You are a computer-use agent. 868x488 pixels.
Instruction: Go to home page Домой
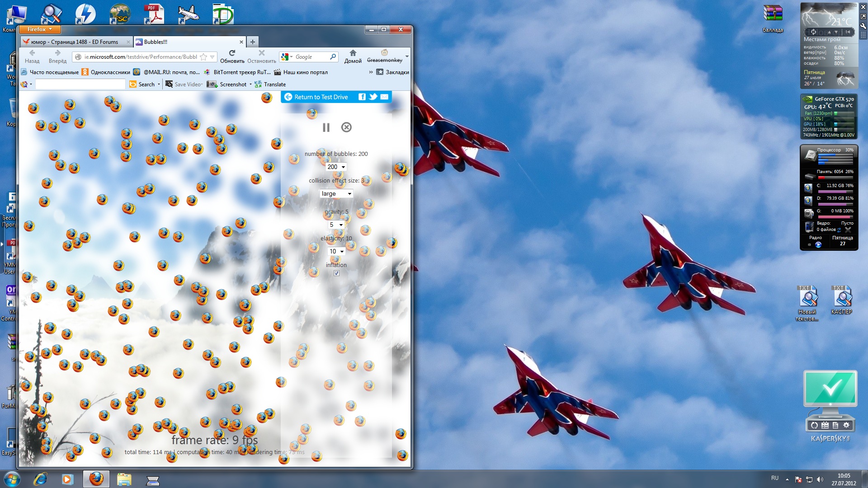[x=353, y=56]
